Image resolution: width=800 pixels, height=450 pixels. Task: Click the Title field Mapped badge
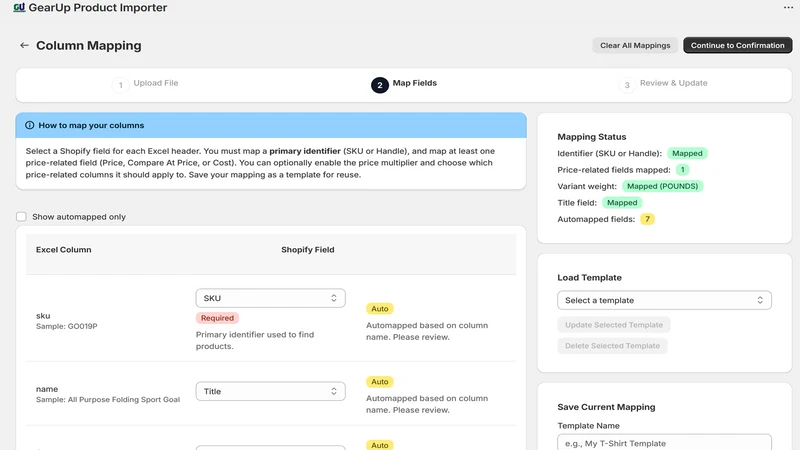coord(622,203)
